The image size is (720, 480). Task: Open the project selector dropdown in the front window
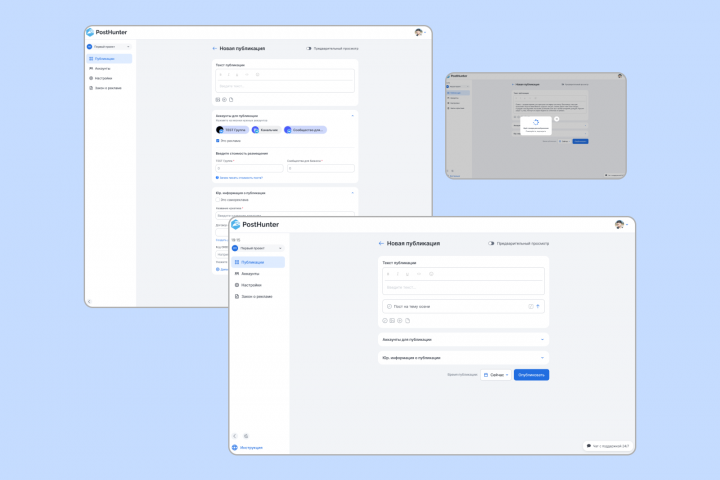click(x=258, y=248)
